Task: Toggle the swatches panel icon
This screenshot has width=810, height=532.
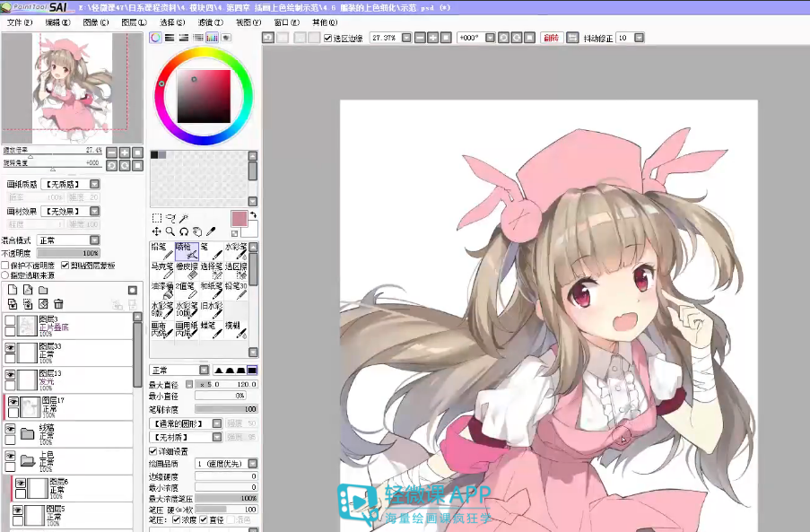Action: click(212, 38)
